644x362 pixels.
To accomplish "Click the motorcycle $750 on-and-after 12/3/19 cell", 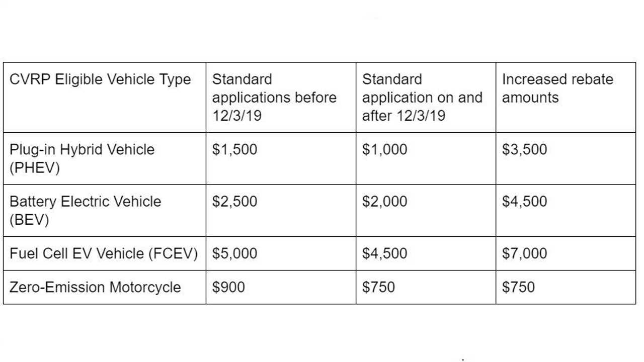I will tap(378, 287).
